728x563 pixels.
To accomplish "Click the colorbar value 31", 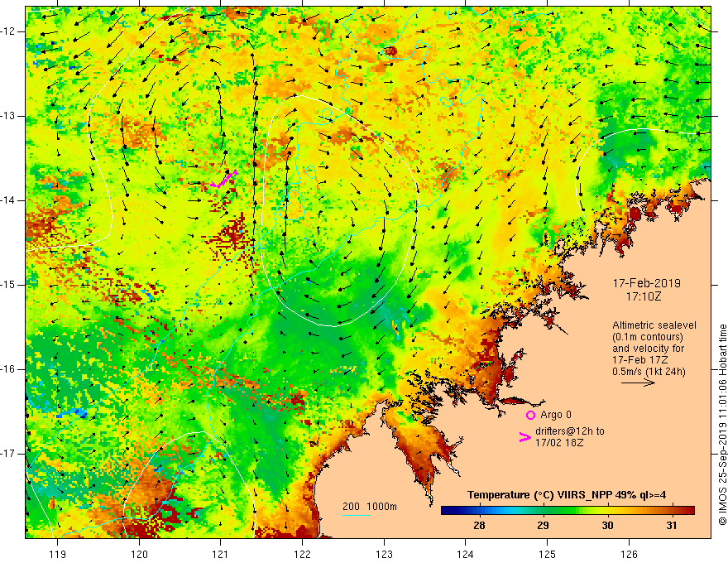I will tap(672, 526).
